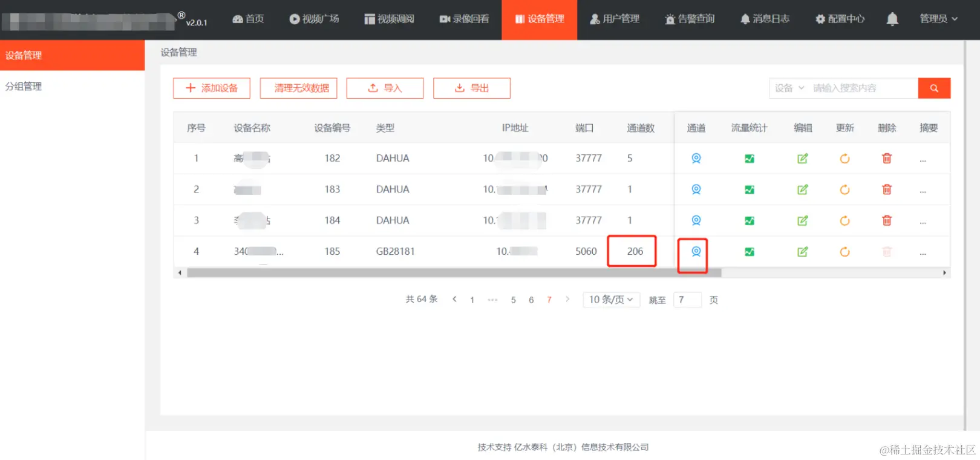Click the 设备名称 column header
The width and height of the screenshot is (980, 460).
coord(252,128)
